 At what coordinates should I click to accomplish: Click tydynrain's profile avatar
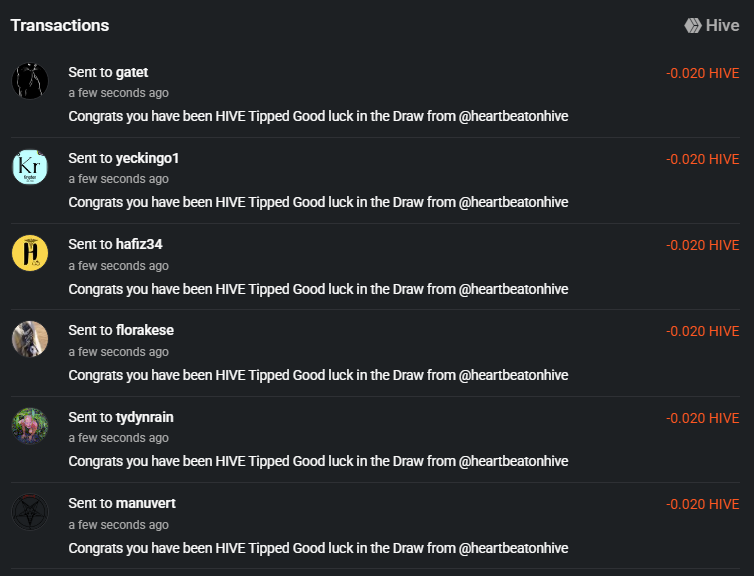tap(30, 426)
